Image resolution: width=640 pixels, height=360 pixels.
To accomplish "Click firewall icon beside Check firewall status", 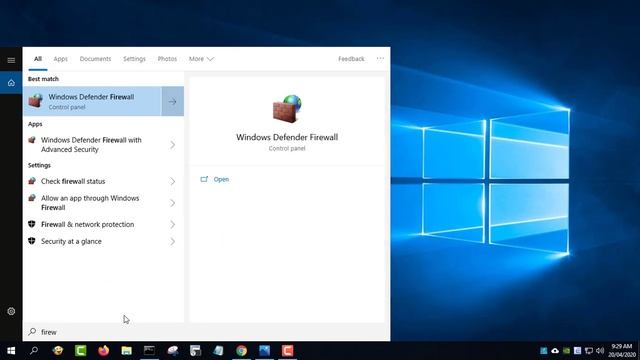I will pos(32,181).
